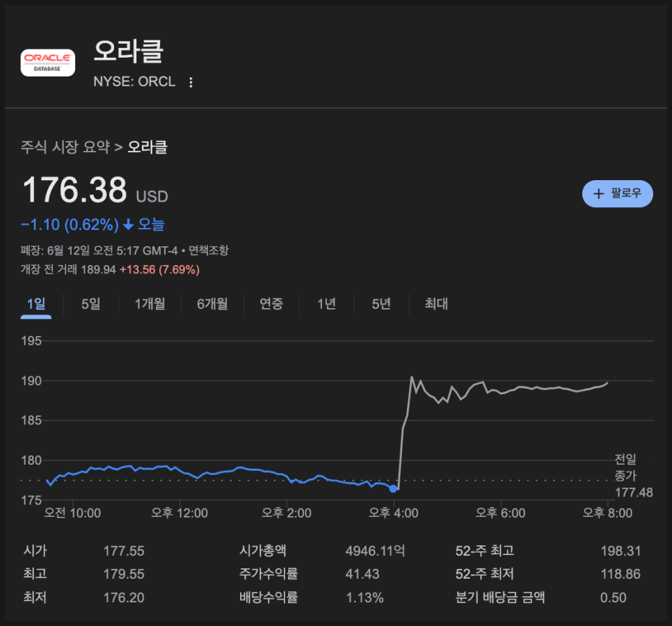Click the 52-주 최고 value 198.31
This screenshot has width=672, height=626.
coord(621,551)
